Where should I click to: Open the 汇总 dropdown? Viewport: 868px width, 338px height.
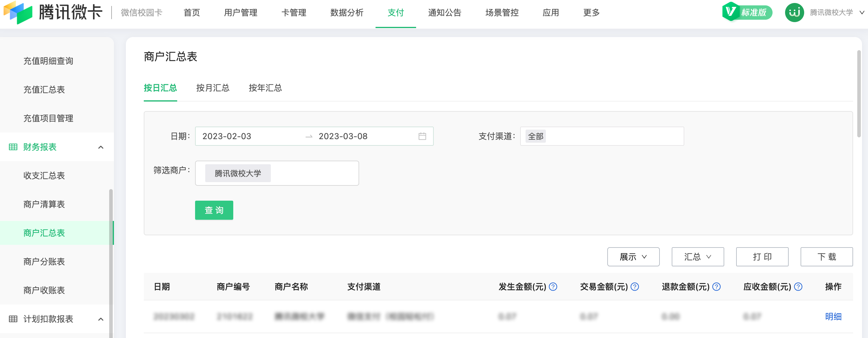[x=697, y=257]
